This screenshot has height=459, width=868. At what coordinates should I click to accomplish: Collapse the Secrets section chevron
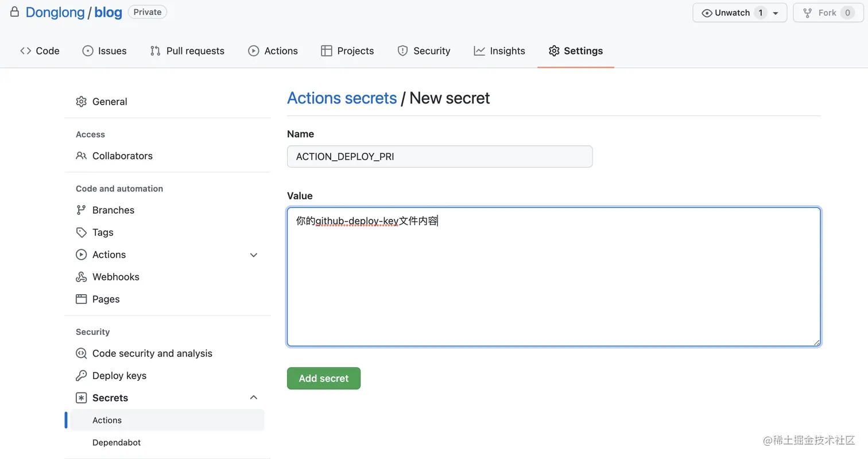pos(253,397)
